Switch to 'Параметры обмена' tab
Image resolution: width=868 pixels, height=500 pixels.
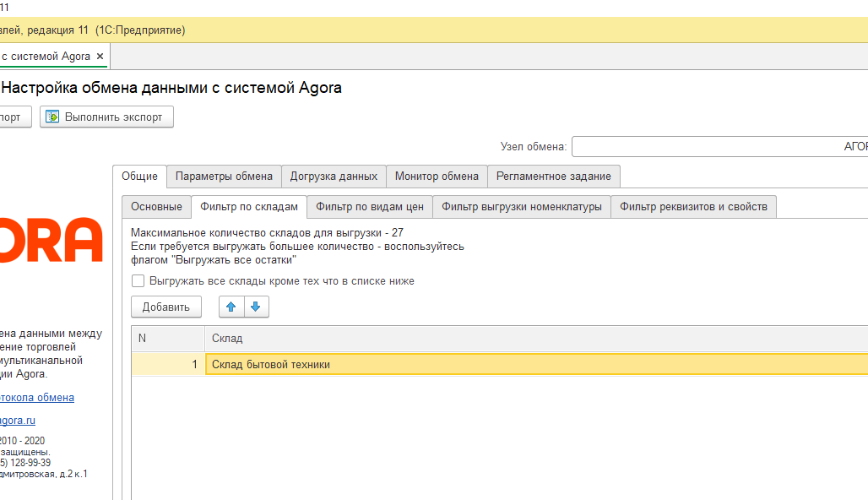(224, 177)
